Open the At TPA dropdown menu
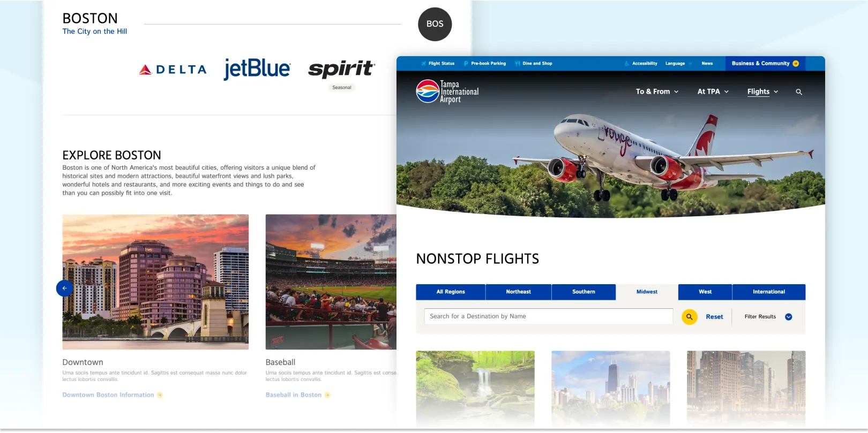The height and width of the screenshot is (433, 868). pos(713,92)
